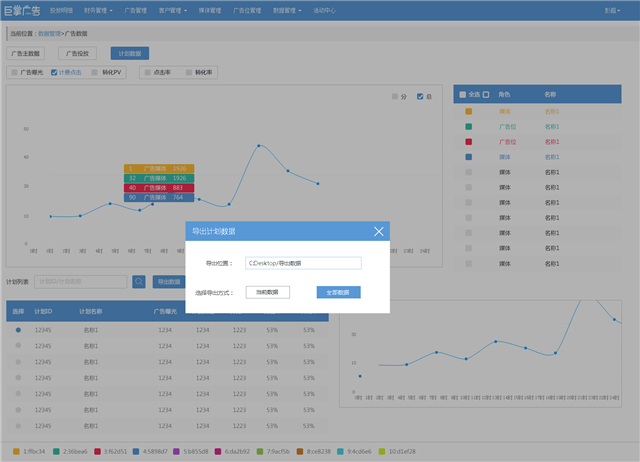
Task: Enable the 转化率 checkbox
Action: [x=189, y=72]
